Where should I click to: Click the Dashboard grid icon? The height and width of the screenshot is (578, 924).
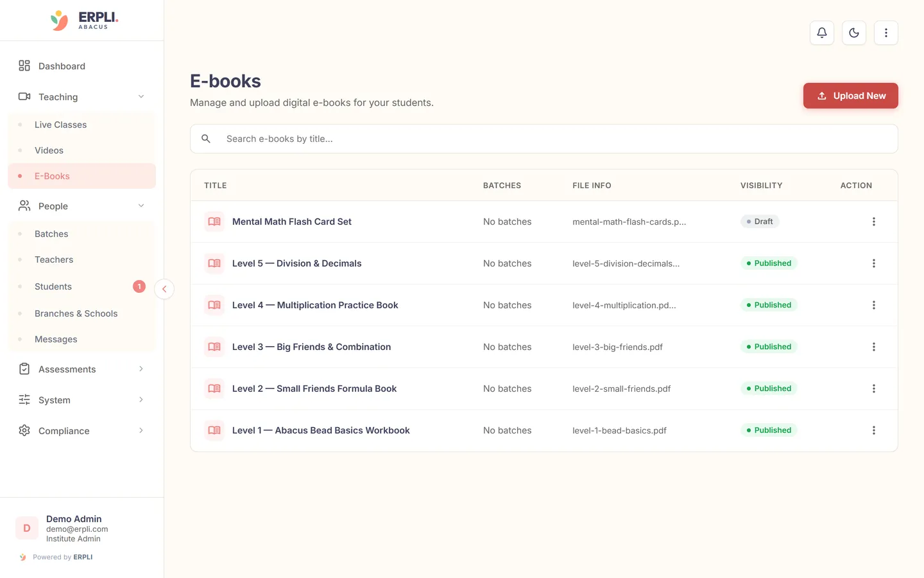click(x=24, y=66)
